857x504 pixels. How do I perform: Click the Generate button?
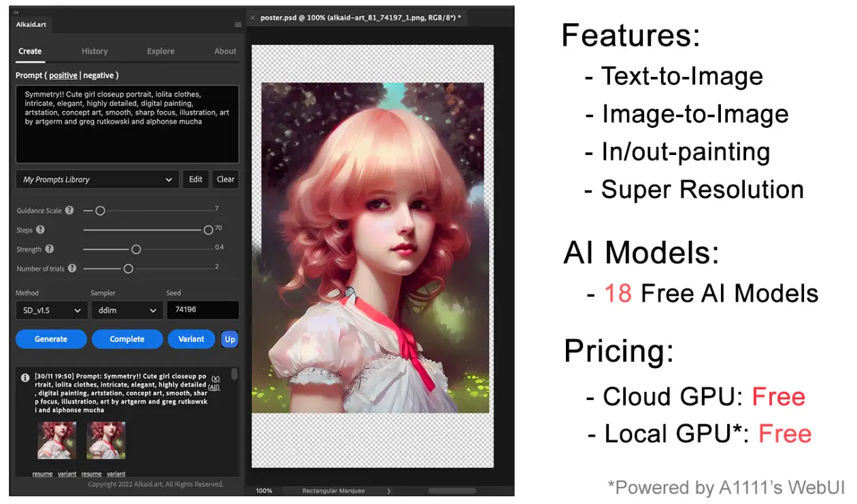(50, 339)
